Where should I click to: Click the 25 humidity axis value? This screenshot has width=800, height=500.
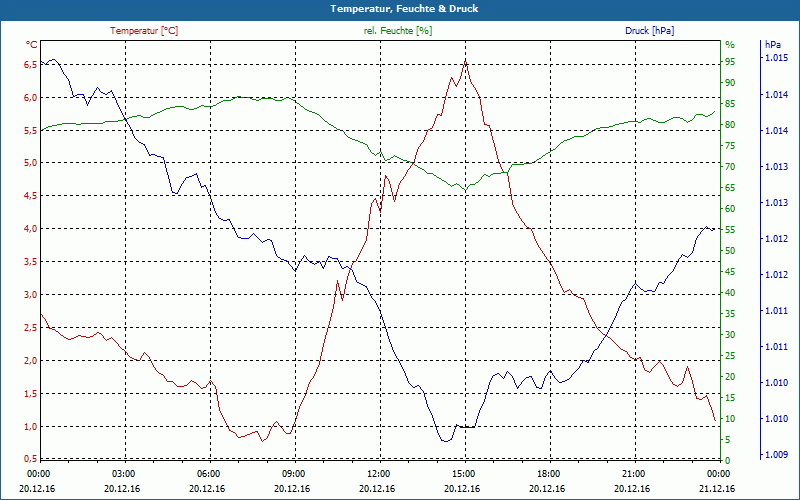tap(730, 356)
